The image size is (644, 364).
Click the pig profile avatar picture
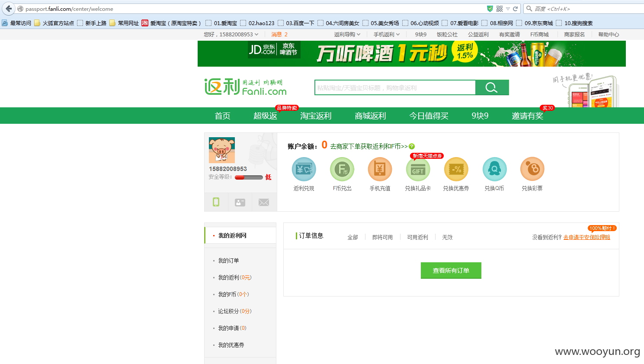[222, 150]
